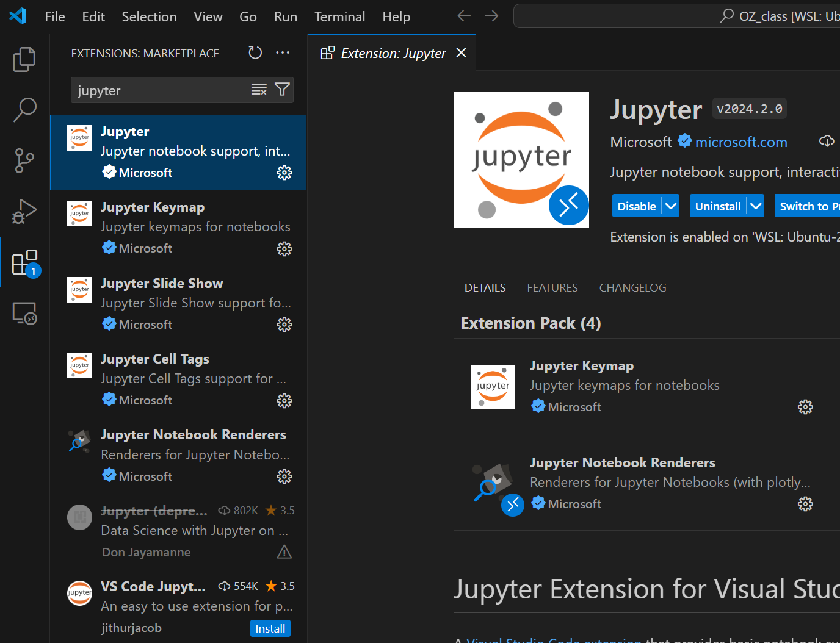Screen dimensions: 840x643
Task: Open the Terminal menu
Action: point(339,16)
